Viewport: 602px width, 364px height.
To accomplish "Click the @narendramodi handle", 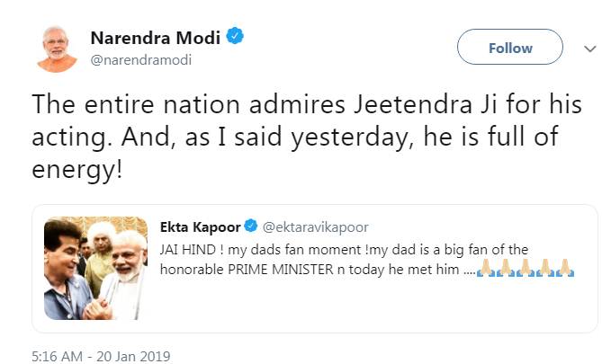I will (x=140, y=60).
